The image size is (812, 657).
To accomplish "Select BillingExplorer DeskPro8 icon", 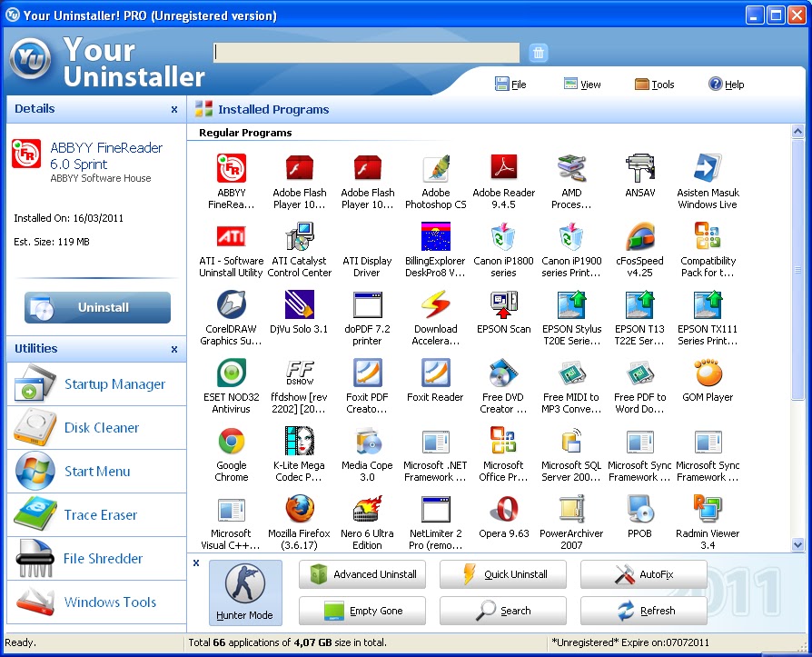I will 435,236.
